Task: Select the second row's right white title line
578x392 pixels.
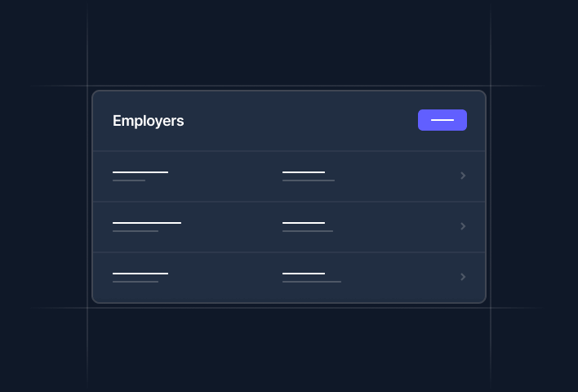Action: (x=304, y=222)
